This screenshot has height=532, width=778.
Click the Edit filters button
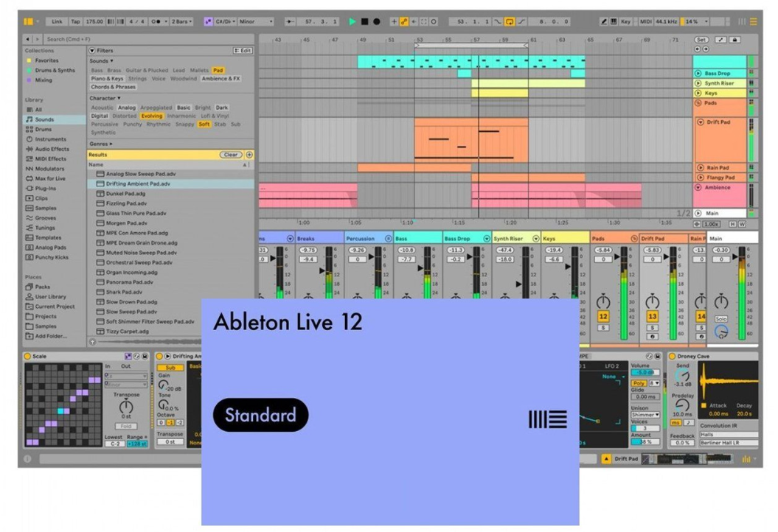(x=243, y=51)
